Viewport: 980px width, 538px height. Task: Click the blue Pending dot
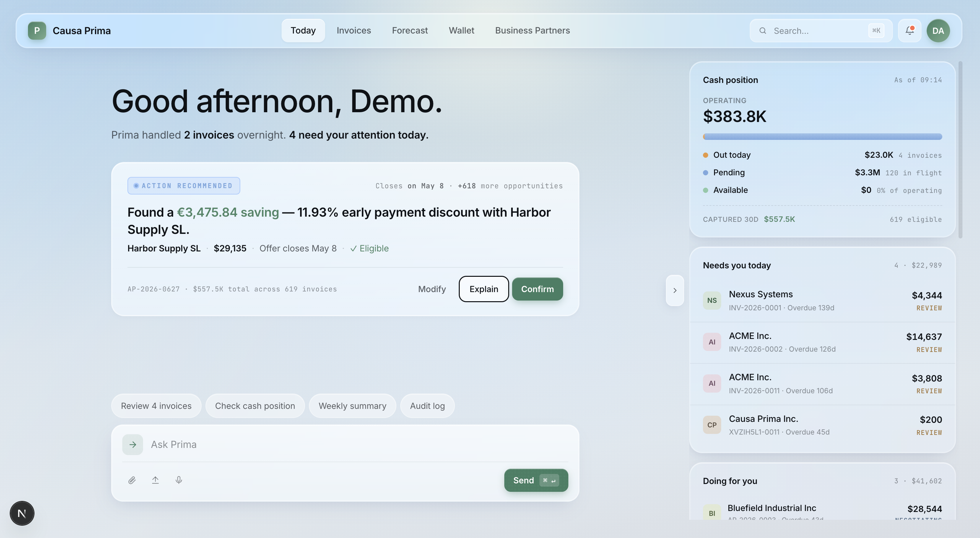coord(706,173)
